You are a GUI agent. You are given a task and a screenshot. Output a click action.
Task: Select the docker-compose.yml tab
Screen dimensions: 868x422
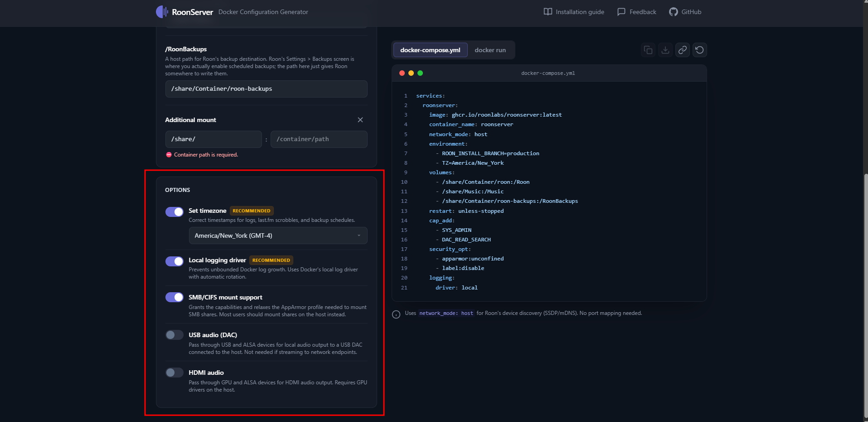(430, 50)
